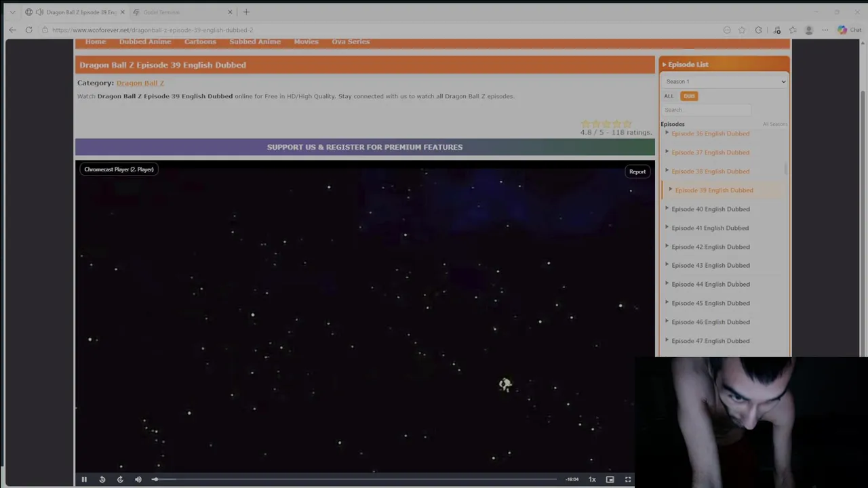
Task: Close the Godot Terminal tab
Action: coord(230,12)
